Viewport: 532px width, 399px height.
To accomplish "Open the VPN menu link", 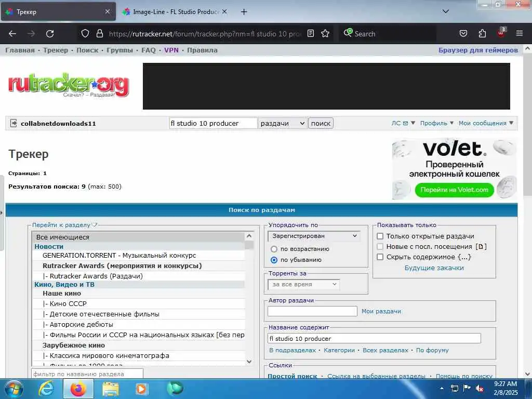I will point(171,50).
